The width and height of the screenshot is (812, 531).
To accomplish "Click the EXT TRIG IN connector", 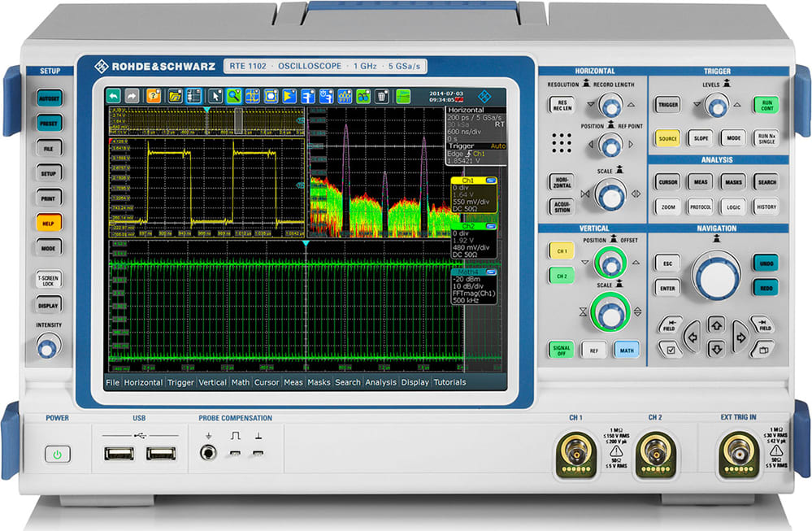I will (x=739, y=455).
